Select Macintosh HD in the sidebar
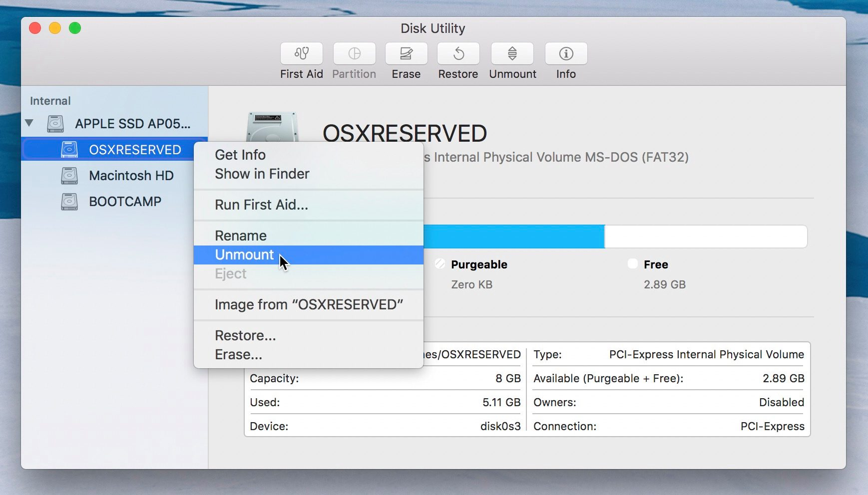The height and width of the screenshot is (495, 868). (x=131, y=176)
